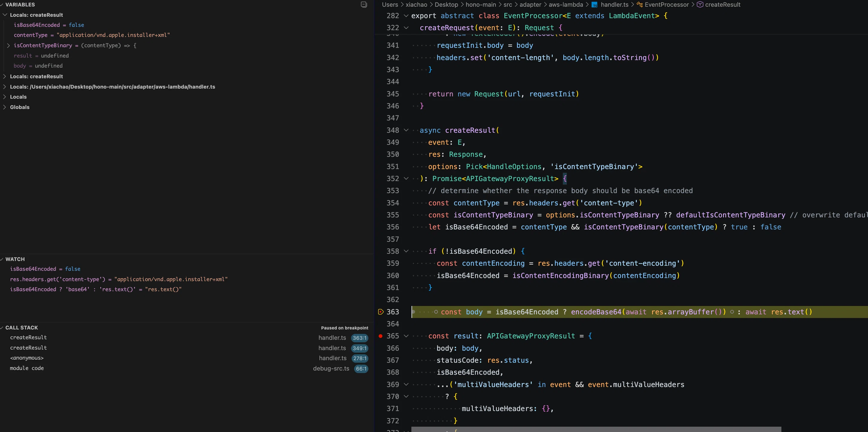Click the inline breakpoint marker before 'const body'
Image resolution: width=868 pixels, height=432 pixels.
click(x=436, y=312)
